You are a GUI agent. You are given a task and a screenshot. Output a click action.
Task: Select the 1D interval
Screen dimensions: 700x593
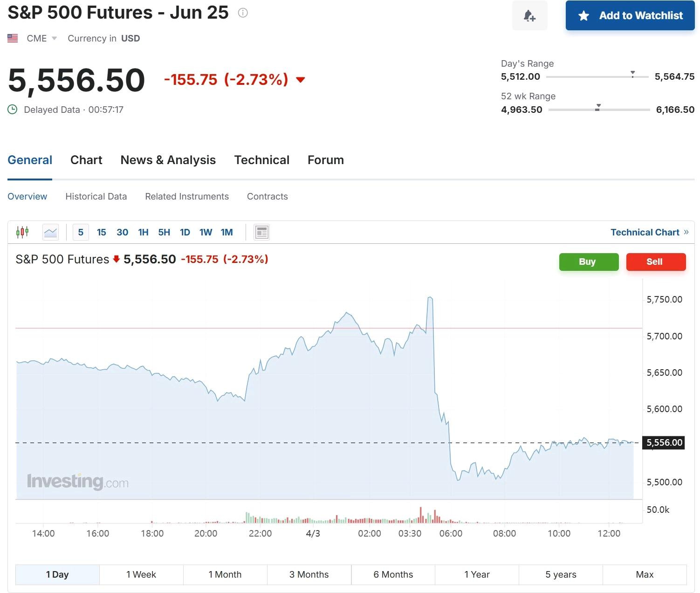185,232
